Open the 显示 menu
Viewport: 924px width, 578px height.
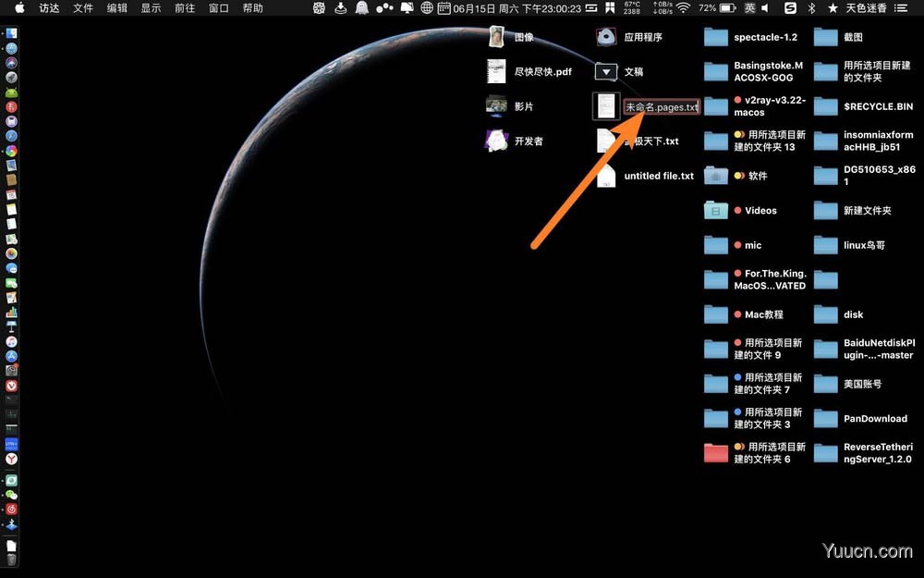coord(151,7)
